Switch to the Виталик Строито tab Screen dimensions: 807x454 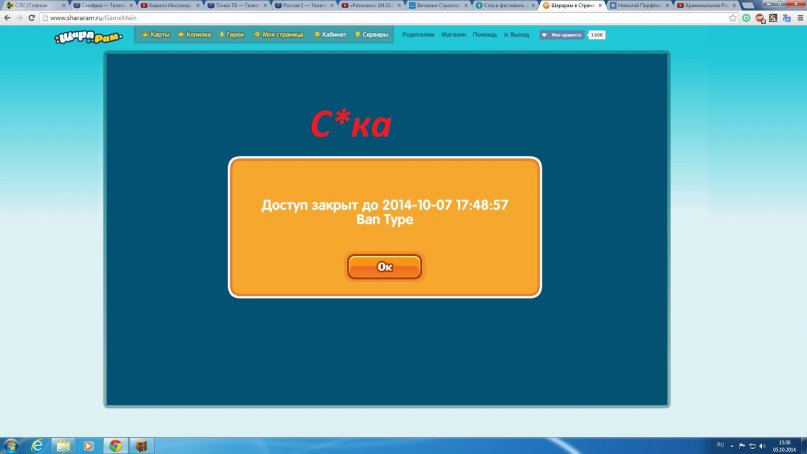point(437,5)
